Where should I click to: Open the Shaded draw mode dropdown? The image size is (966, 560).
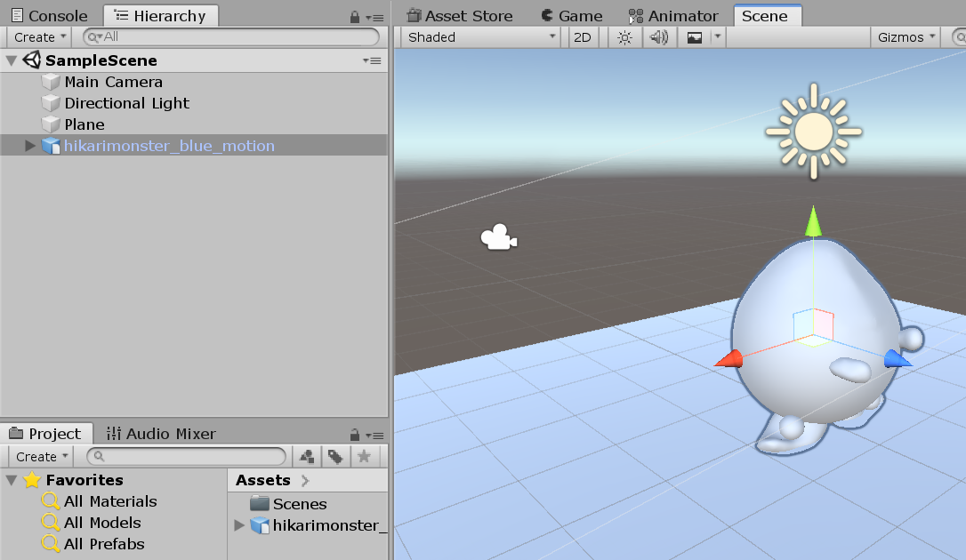(x=480, y=36)
